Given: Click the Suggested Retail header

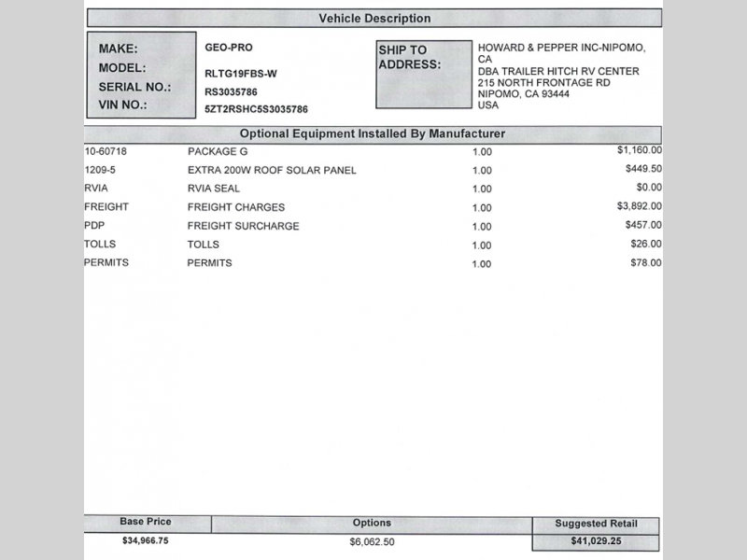Looking at the screenshot, I should click(595, 525).
